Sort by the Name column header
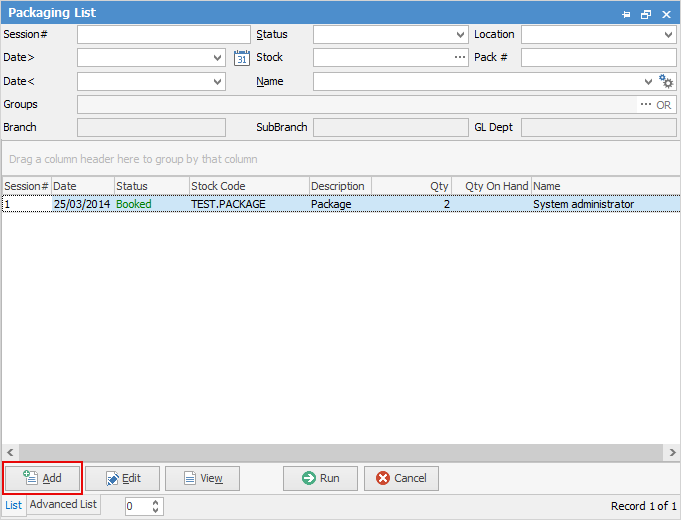The height and width of the screenshot is (520, 681). click(606, 186)
